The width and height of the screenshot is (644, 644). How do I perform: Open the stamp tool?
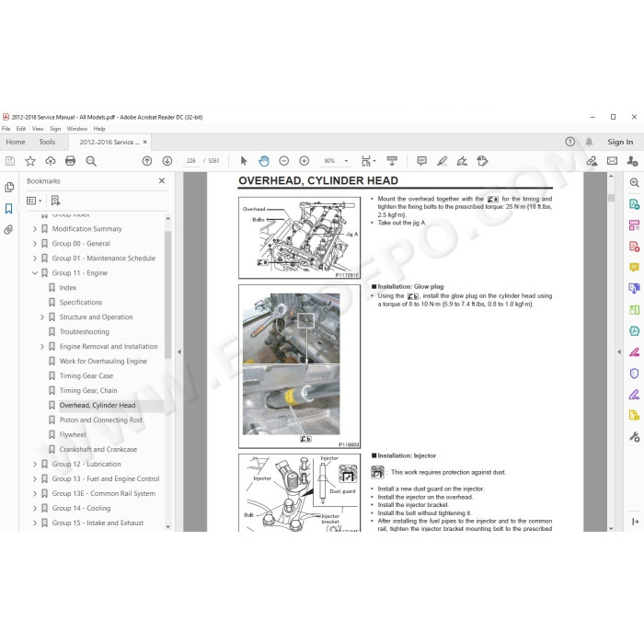click(x=482, y=161)
